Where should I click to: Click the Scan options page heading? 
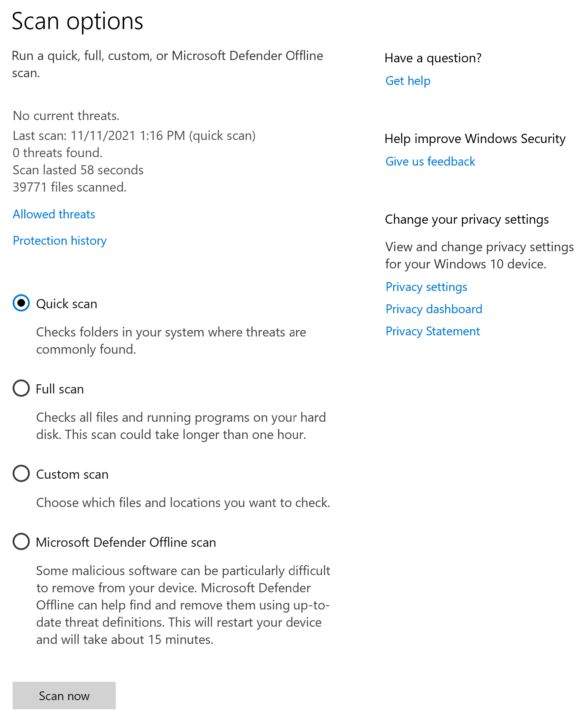click(x=78, y=21)
